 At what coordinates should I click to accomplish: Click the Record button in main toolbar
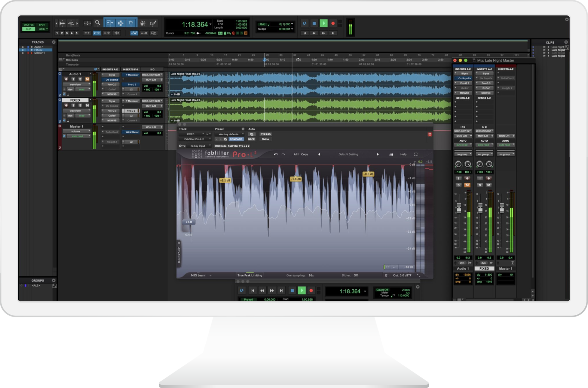click(x=333, y=23)
